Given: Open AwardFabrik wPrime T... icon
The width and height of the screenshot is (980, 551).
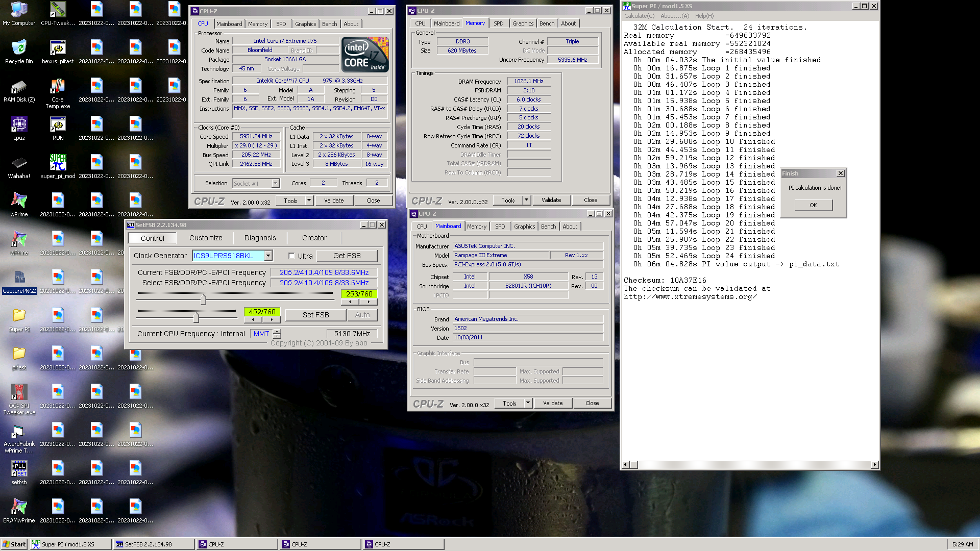Looking at the screenshot, I should (19, 438).
